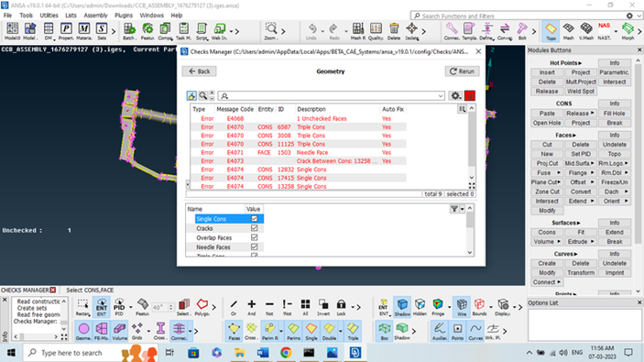Viewport: 644px width, 362px height.
Task: Expand the Surfaces group header
Action: [565, 223]
